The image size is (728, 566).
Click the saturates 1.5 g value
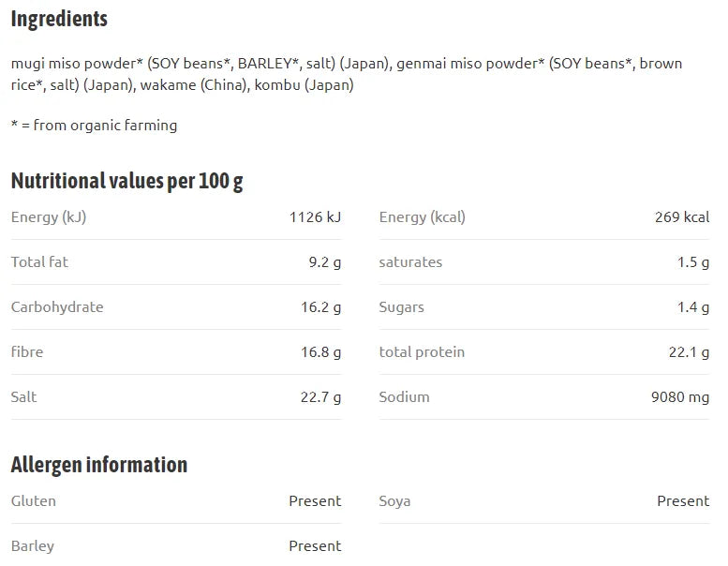692,261
